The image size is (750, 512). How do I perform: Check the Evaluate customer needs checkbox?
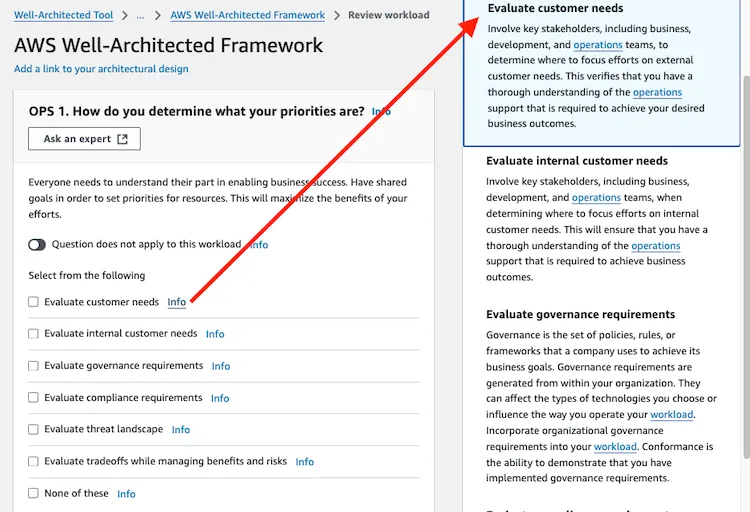(x=33, y=302)
